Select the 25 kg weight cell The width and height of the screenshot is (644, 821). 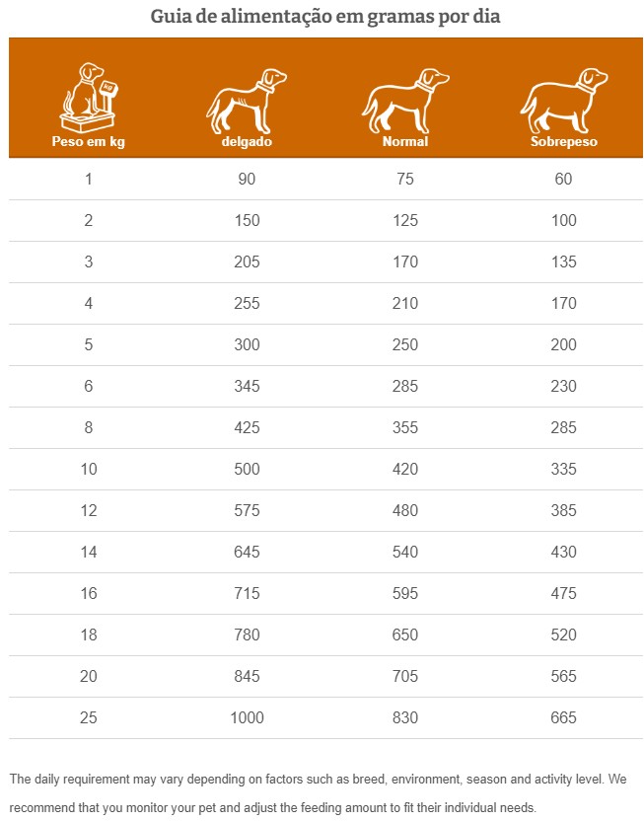tap(89, 717)
